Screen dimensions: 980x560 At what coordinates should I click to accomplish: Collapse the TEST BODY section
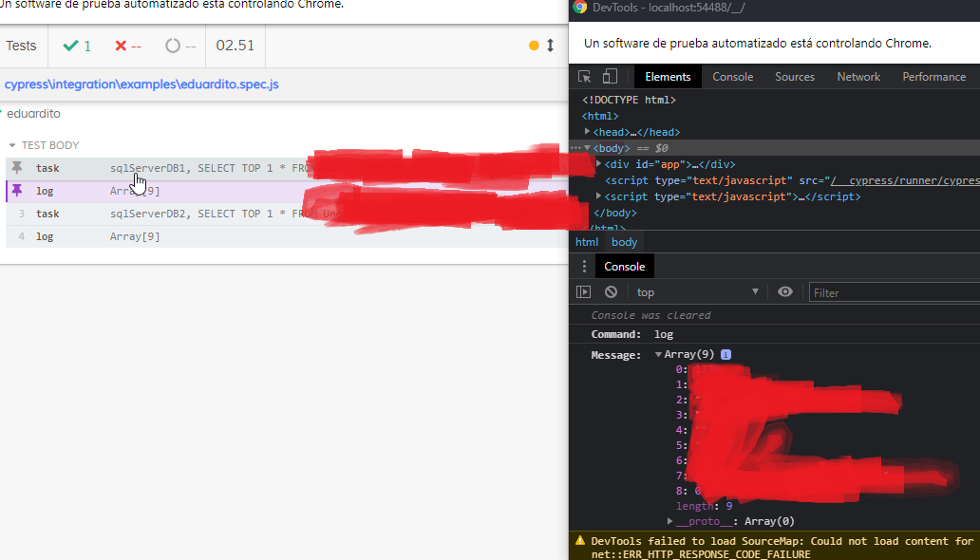pos(12,144)
